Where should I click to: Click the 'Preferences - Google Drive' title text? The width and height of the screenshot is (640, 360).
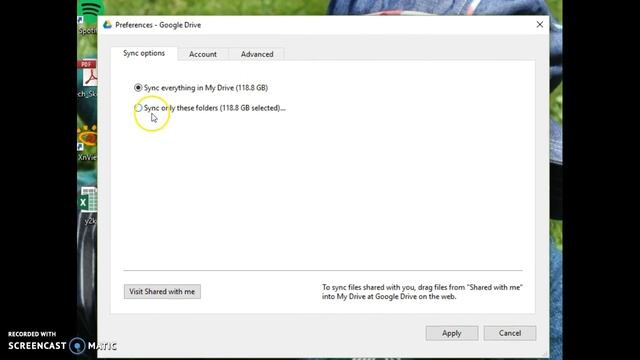(158, 25)
